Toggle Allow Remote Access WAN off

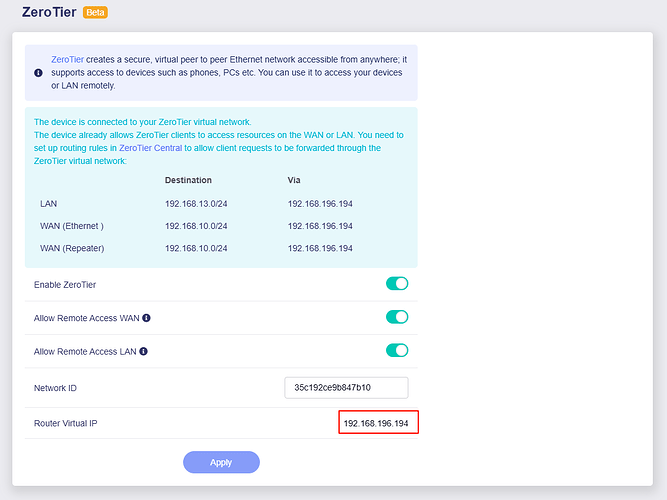click(397, 317)
